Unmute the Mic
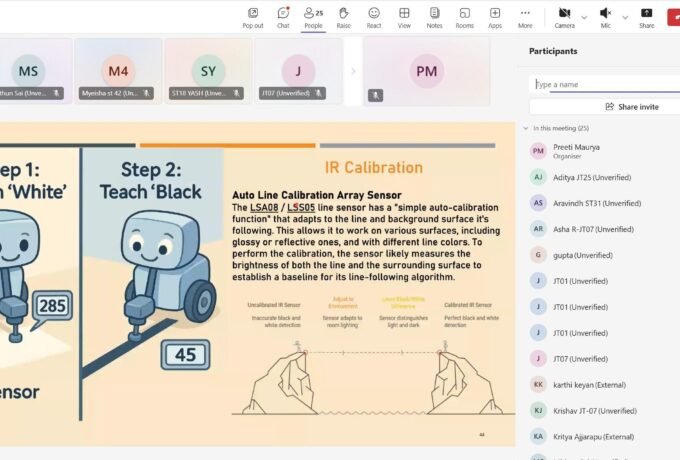The width and height of the screenshot is (680, 460). 605,16
